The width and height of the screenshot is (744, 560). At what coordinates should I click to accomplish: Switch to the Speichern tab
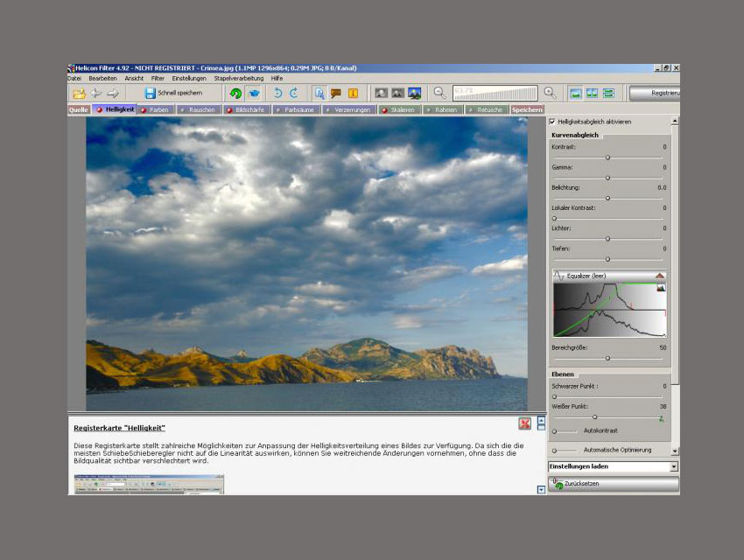coord(527,110)
